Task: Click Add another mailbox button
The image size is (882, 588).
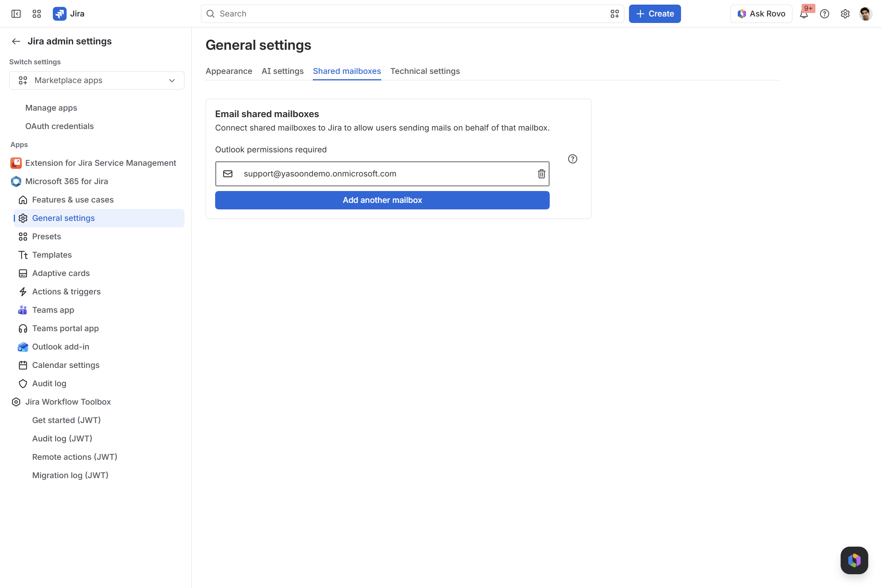Action: tap(382, 200)
